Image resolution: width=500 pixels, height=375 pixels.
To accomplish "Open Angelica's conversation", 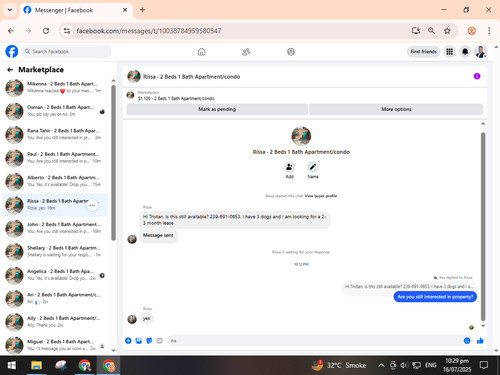I will (55, 275).
